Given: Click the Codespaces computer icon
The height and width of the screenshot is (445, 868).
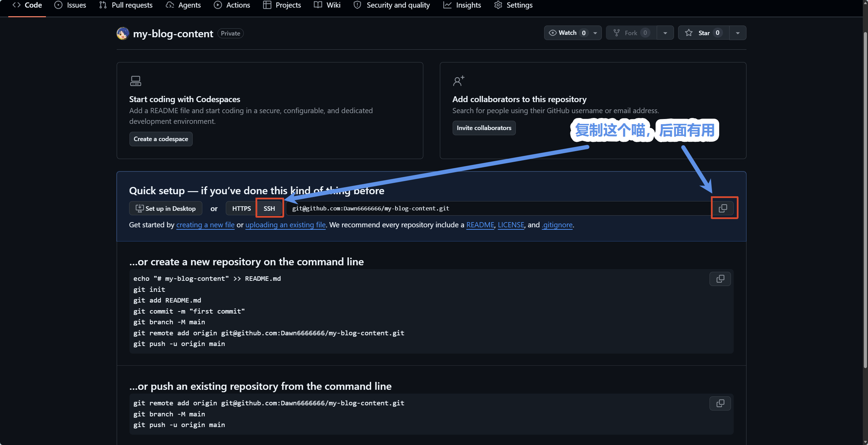Looking at the screenshot, I should [x=136, y=81].
